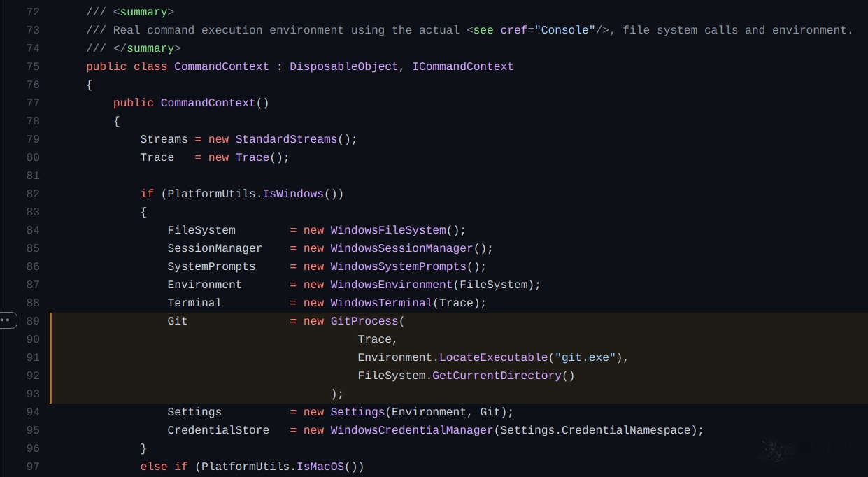Viewport: 868px width, 477px height.
Task: Click the ICommandContext interface name
Action: coord(462,66)
